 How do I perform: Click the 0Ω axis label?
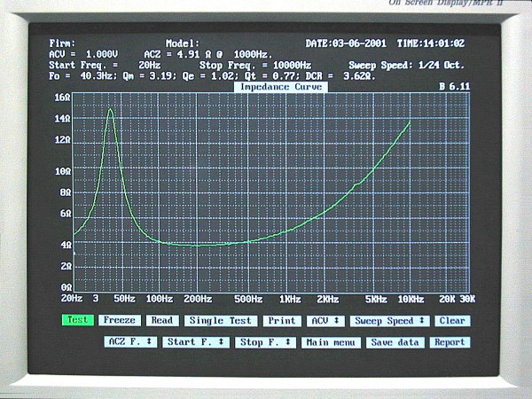coord(66,287)
